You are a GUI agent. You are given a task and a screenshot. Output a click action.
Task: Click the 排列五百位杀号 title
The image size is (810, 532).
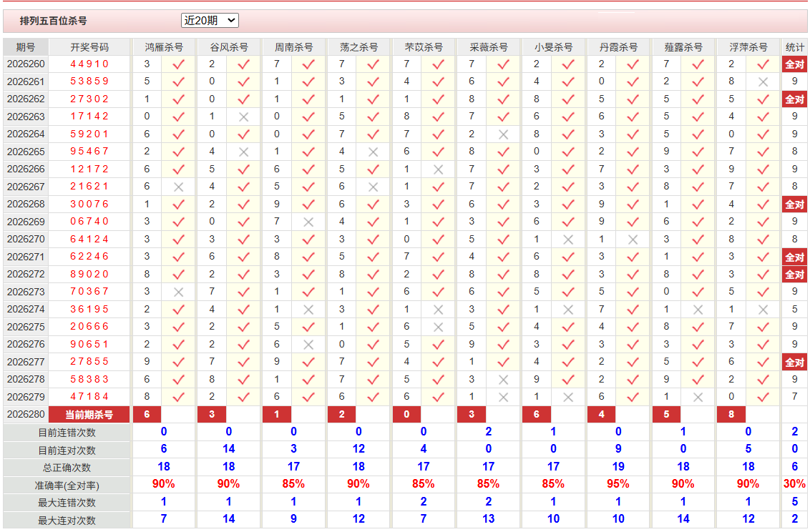[53, 21]
